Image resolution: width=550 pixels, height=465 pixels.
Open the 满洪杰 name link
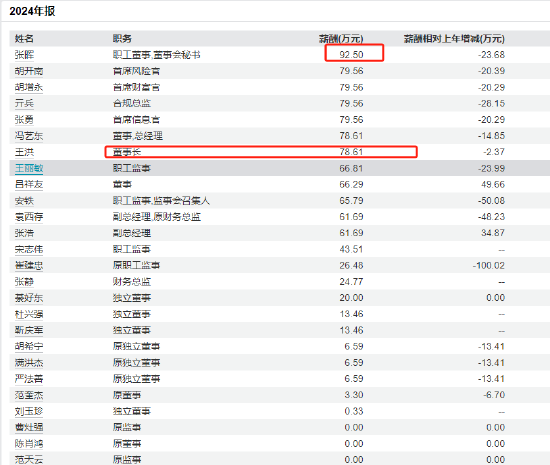pos(29,363)
